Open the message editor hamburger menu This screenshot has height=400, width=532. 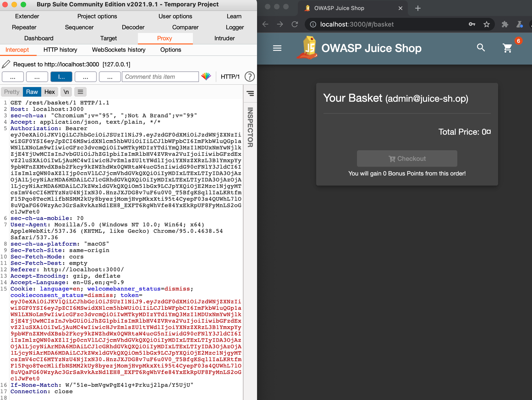(x=80, y=92)
